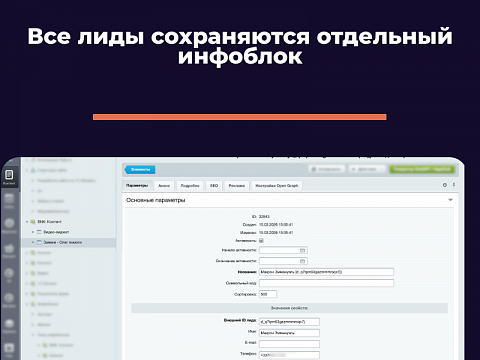Click the E-mail input field
Viewport: 480px width, 360px height.
[x=289, y=344]
